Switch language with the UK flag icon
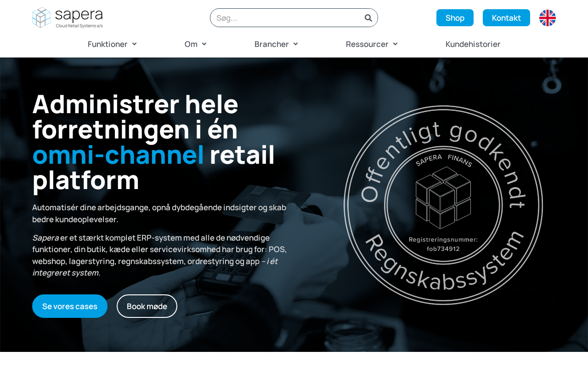Image resolution: width=588 pixels, height=368 pixels. [548, 18]
